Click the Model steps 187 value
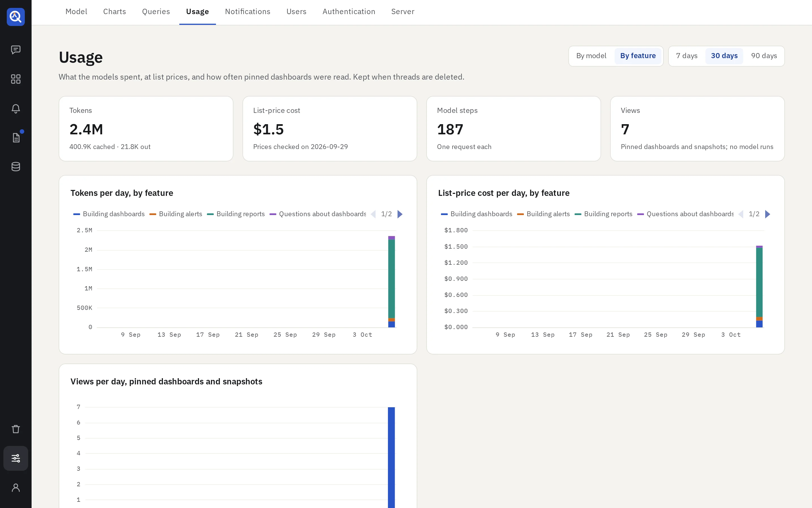Viewport: 812px width, 508px height. tap(450, 129)
